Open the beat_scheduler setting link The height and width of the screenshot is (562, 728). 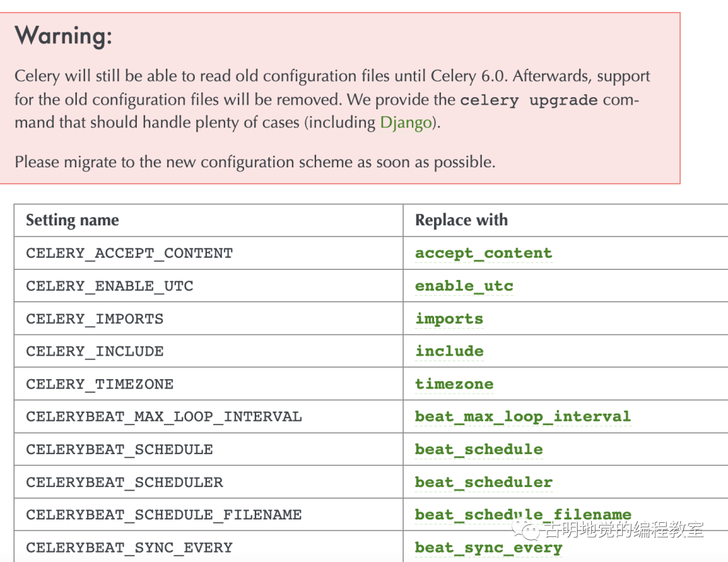pyautogui.click(x=483, y=482)
